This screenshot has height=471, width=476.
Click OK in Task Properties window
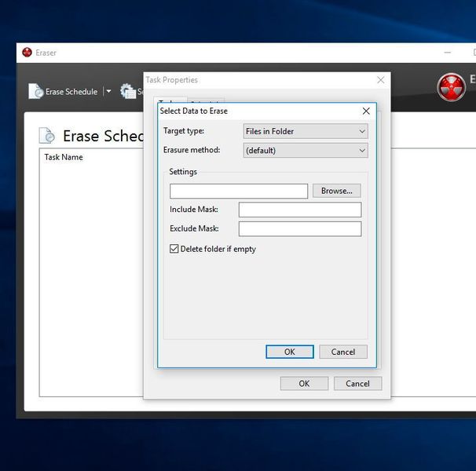coord(304,383)
